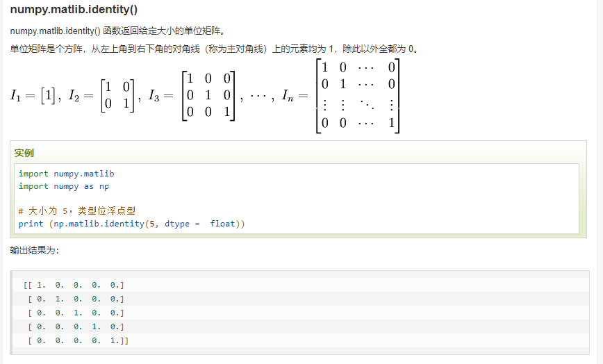Click the numpy.matlib.identity() heading

click(x=73, y=10)
